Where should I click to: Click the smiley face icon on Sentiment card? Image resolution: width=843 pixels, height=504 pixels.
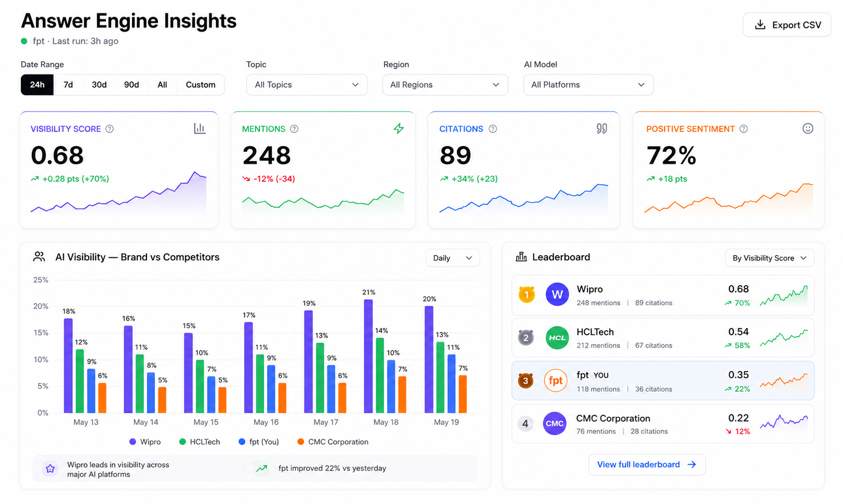pos(808,128)
